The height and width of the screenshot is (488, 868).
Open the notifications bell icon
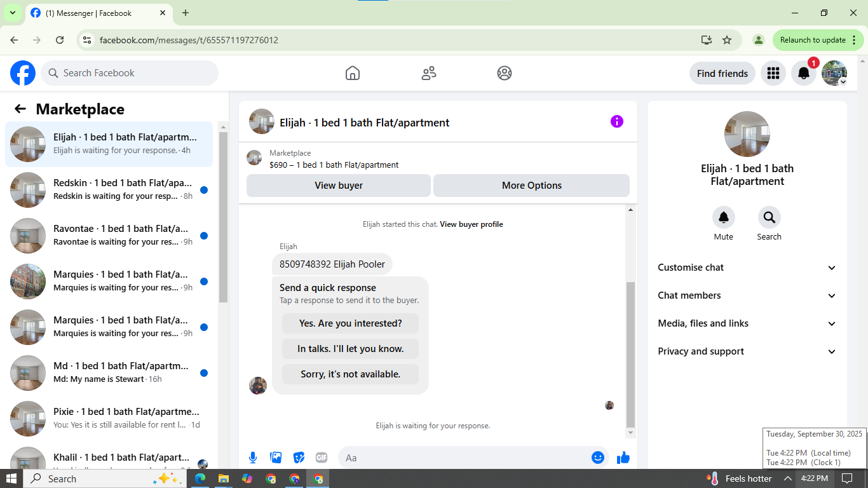[804, 73]
